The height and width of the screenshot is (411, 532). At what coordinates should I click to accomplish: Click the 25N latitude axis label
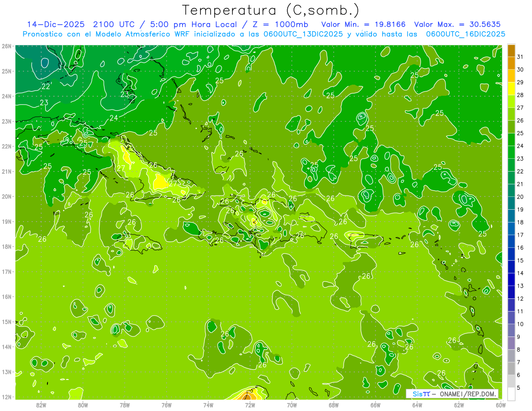(6, 71)
